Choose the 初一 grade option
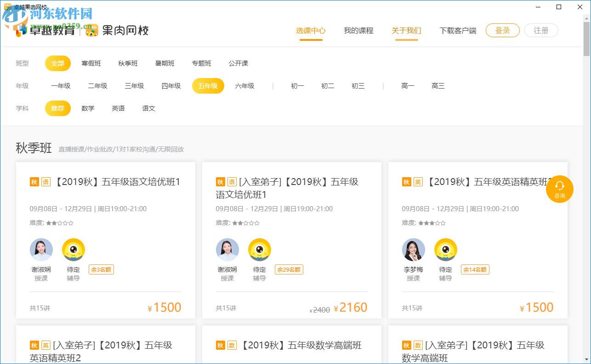The height and width of the screenshot is (364, 591). (297, 86)
